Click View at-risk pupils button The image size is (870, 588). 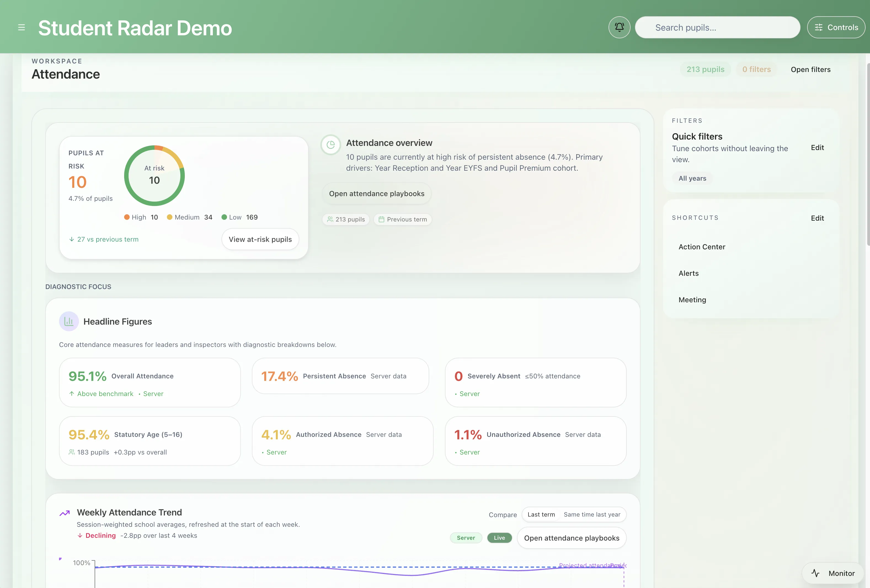click(x=260, y=239)
